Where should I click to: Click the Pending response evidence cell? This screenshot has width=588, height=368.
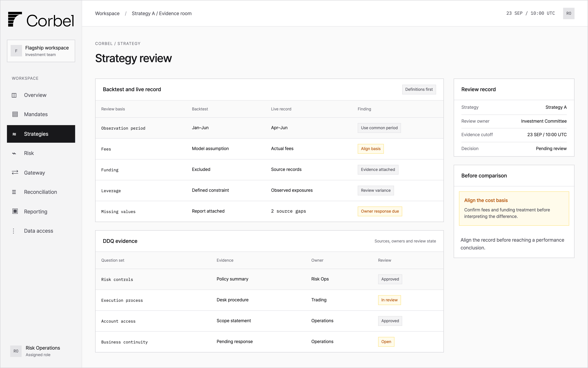point(235,341)
